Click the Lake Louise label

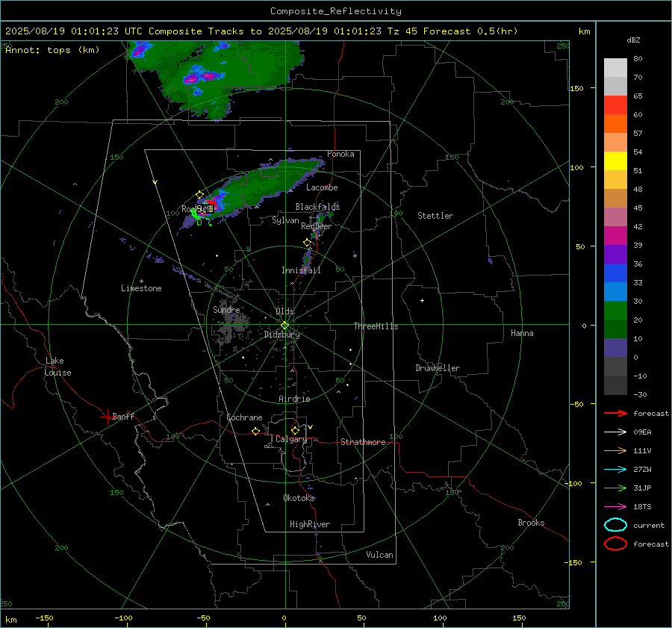pos(57,367)
